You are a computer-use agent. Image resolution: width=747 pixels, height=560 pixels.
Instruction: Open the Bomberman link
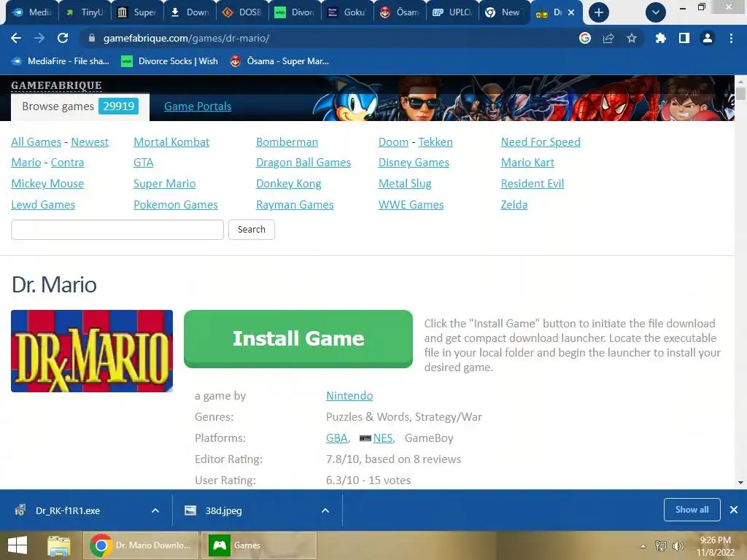pyautogui.click(x=287, y=142)
